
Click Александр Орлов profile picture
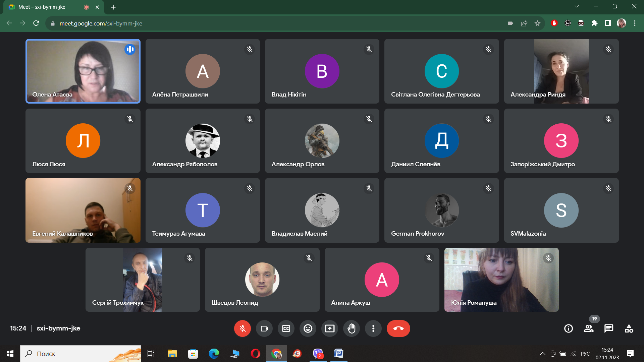coord(322,140)
